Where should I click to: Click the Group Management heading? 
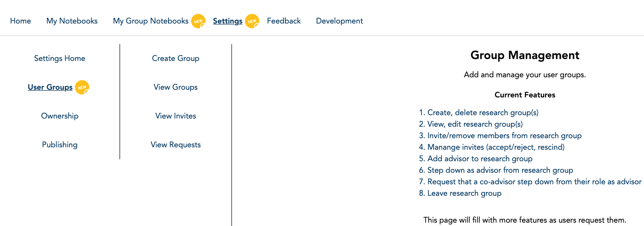(525, 56)
